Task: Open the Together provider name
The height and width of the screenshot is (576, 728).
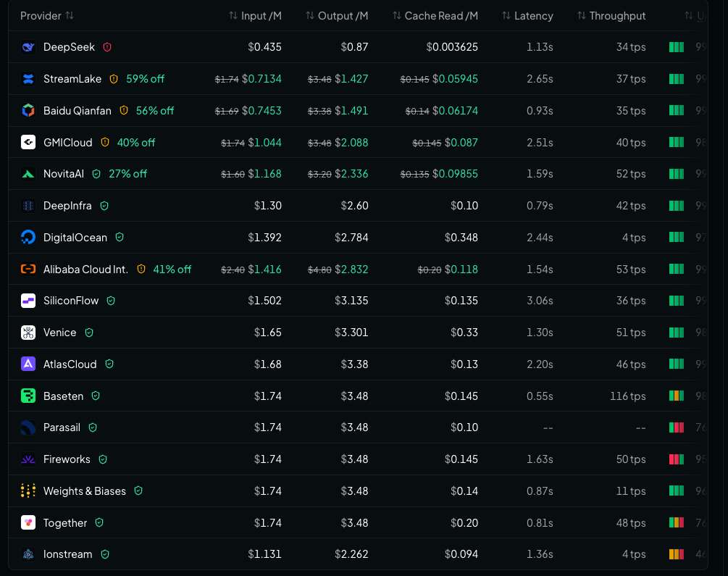Action: pos(65,522)
